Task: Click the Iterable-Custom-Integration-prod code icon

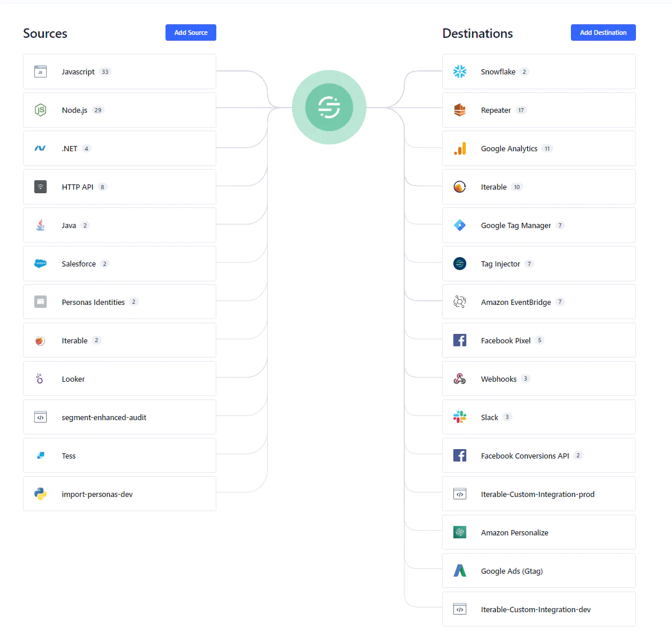Action: click(460, 494)
